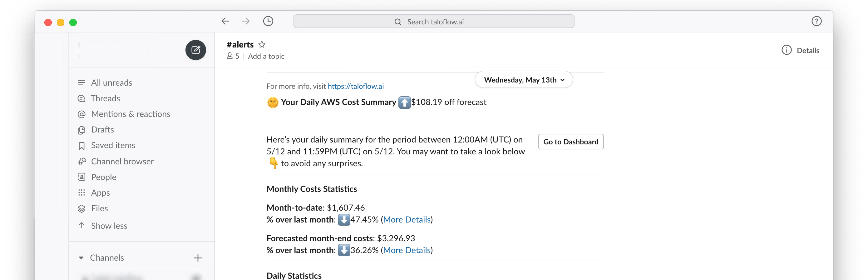View the 5 channel members
This screenshot has height=280, width=868.
[x=233, y=56]
